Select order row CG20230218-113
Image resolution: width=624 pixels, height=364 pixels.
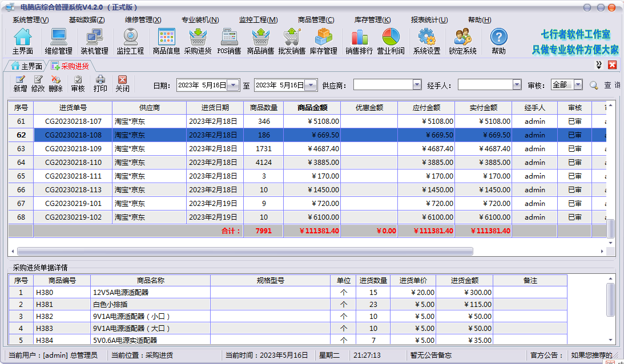(307, 190)
